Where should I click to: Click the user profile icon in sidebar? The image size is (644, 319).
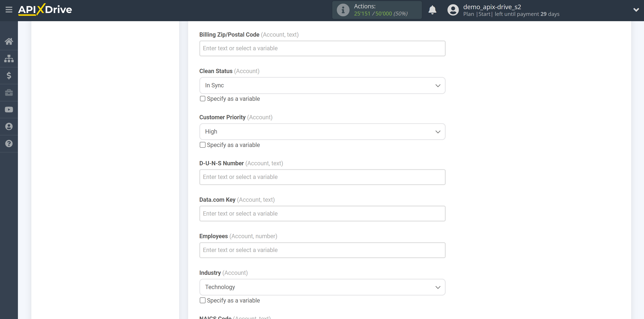(9, 126)
